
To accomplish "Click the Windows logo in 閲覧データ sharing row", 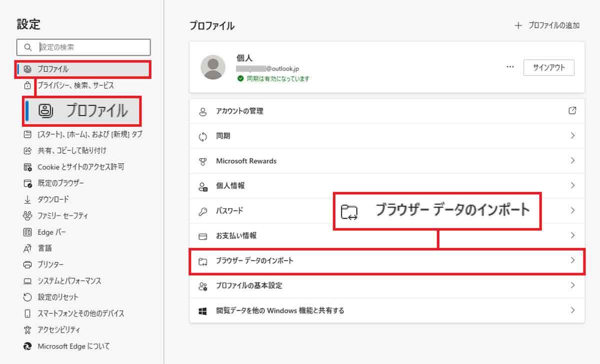I will 202,311.
